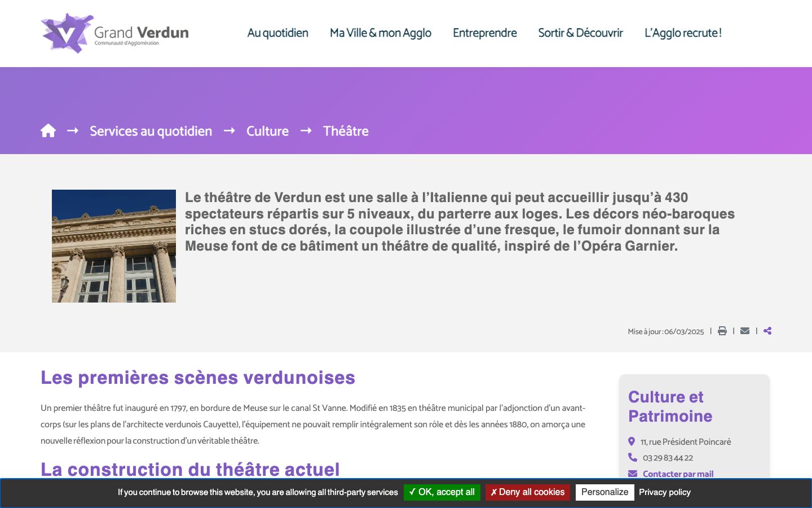Open the Entreprendre menu
812x508 pixels.
click(485, 33)
